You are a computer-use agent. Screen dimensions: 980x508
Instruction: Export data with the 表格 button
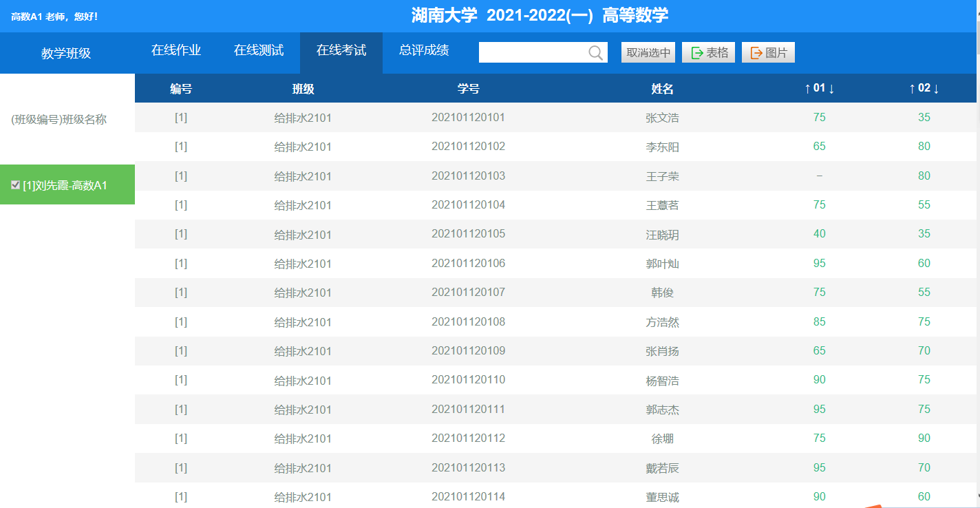point(709,52)
